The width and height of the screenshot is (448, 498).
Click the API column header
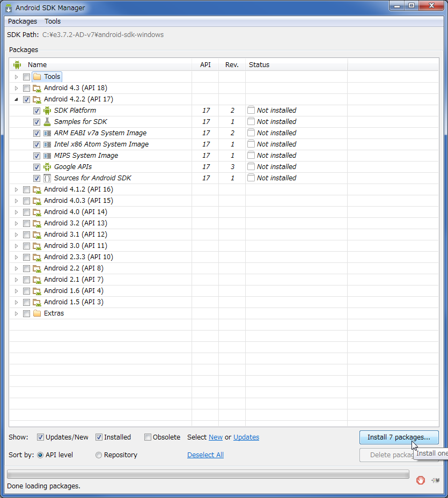point(205,65)
